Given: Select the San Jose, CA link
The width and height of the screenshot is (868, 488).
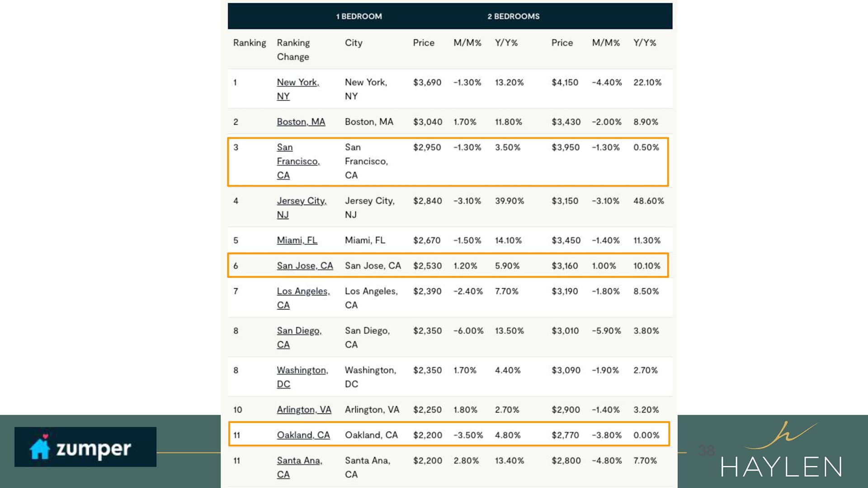Looking at the screenshot, I should pos(304,266).
